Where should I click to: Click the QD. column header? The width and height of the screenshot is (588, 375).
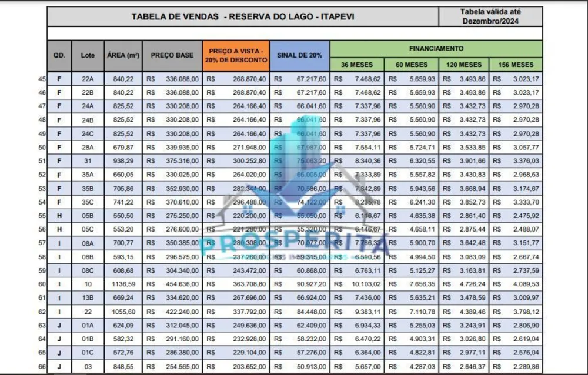tap(59, 55)
